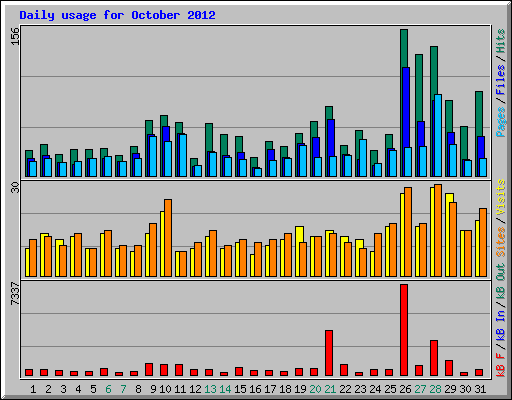Select the "Hits" legend label

click(x=500, y=41)
